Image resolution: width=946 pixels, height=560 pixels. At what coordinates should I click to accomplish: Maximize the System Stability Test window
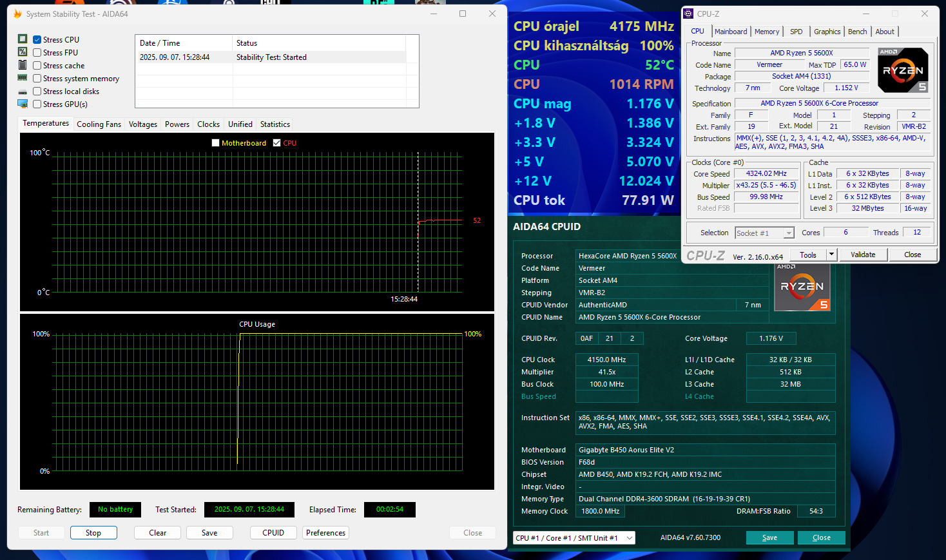pyautogui.click(x=463, y=14)
